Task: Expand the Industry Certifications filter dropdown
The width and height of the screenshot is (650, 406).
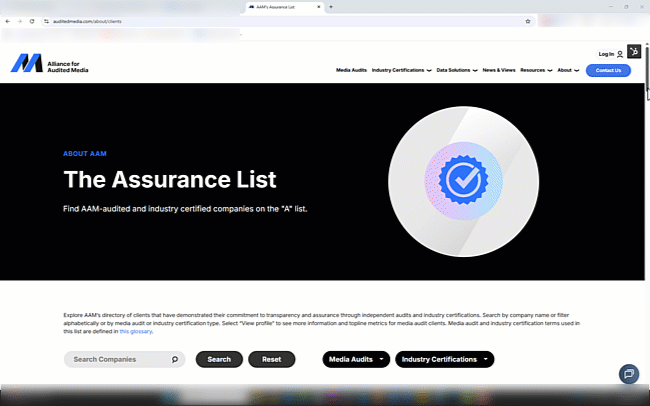Action: [x=444, y=359]
